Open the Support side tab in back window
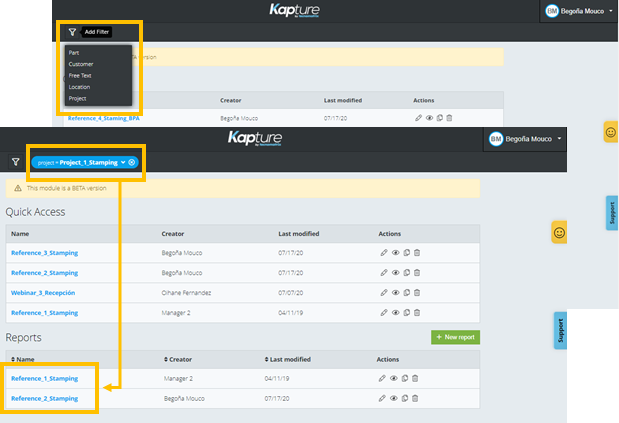Image resolution: width=619 pixels, height=423 pixels. (x=612, y=213)
